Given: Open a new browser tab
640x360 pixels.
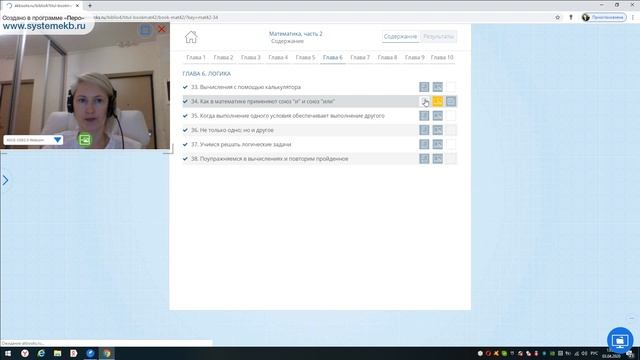Looking at the screenshot, I should pos(90,6).
